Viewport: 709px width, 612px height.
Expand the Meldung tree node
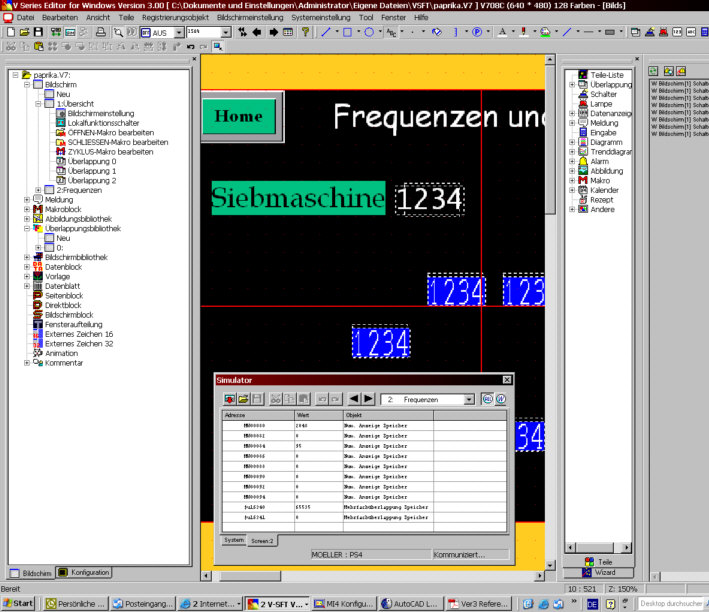point(26,199)
